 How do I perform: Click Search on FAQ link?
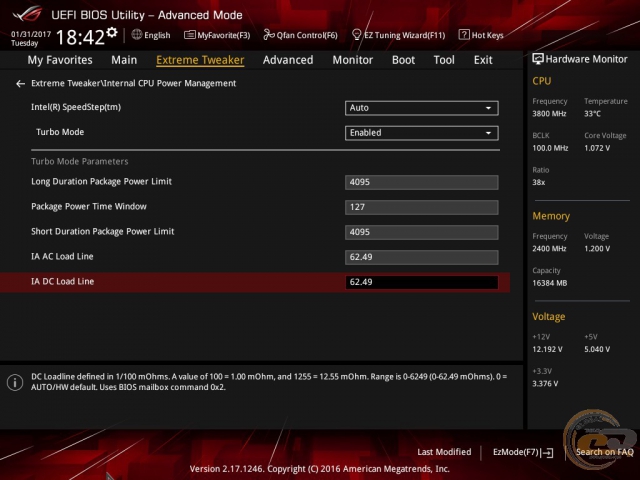[x=604, y=452]
